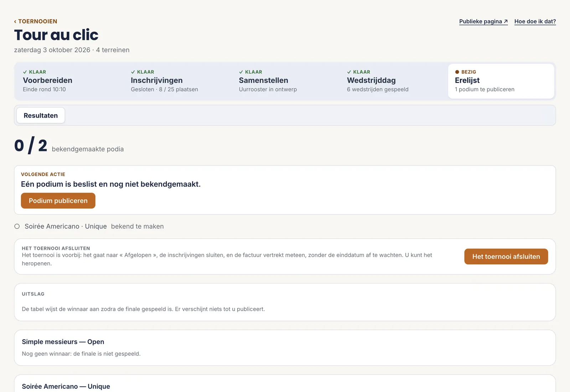Switch to the Resultaten tab
The image size is (570, 392).
(x=41, y=115)
